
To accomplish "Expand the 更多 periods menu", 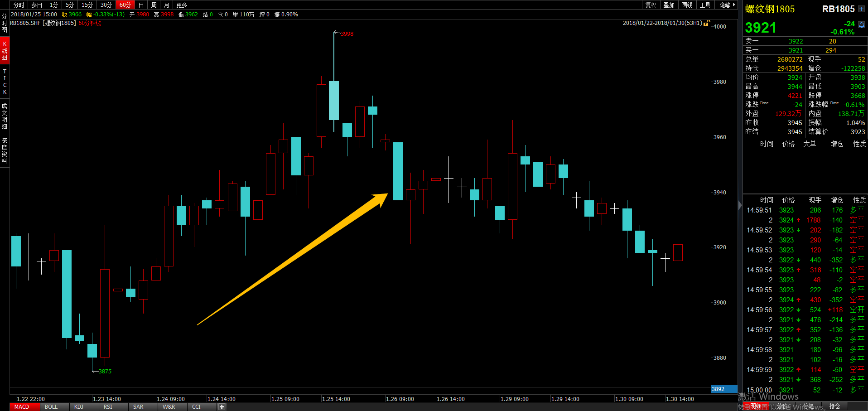I will click(x=182, y=5).
